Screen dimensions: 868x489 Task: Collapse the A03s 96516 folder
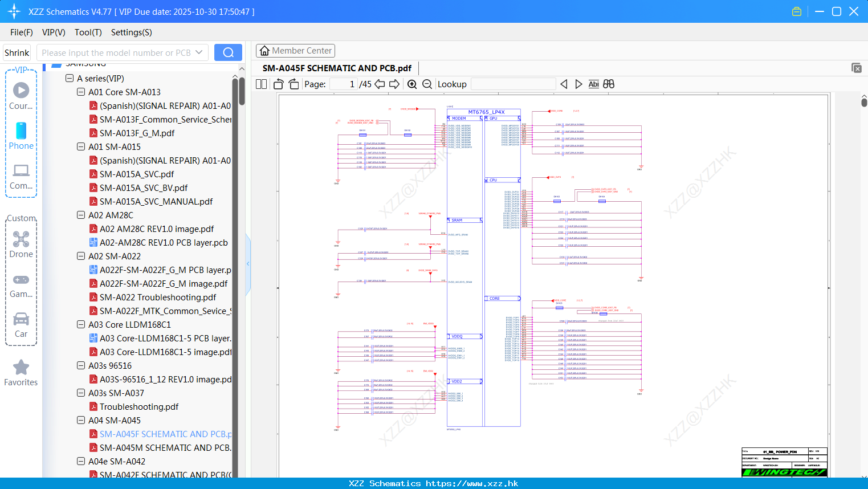click(81, 365)
